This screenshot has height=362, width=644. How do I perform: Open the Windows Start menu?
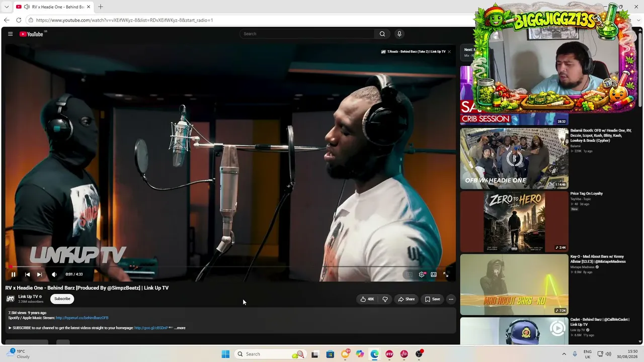225,354
